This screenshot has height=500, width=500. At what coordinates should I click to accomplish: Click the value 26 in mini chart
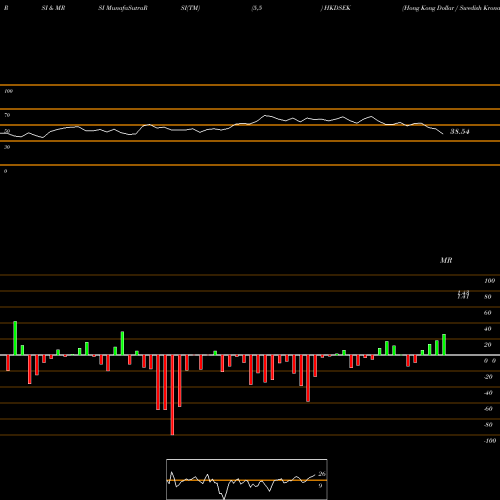pos(322,474)
